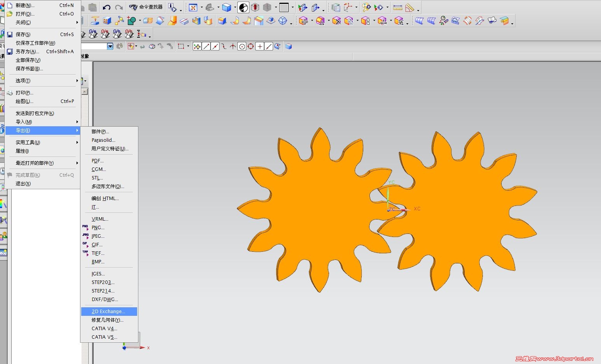The image size is (601, 364).
Task: Click the Edit Object Display palette icon
Action: (366, 7)
